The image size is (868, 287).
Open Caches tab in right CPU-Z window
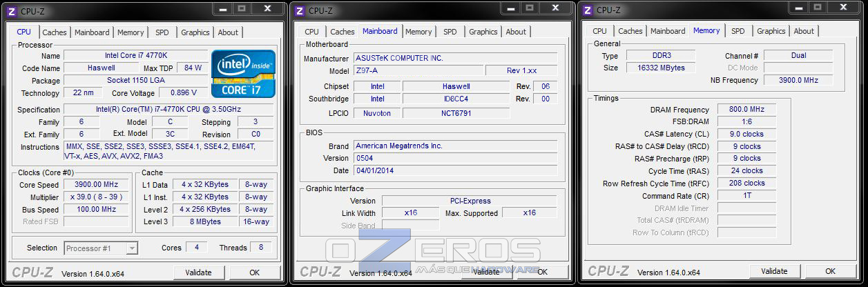pyautogui.click(x=630, y=31)
